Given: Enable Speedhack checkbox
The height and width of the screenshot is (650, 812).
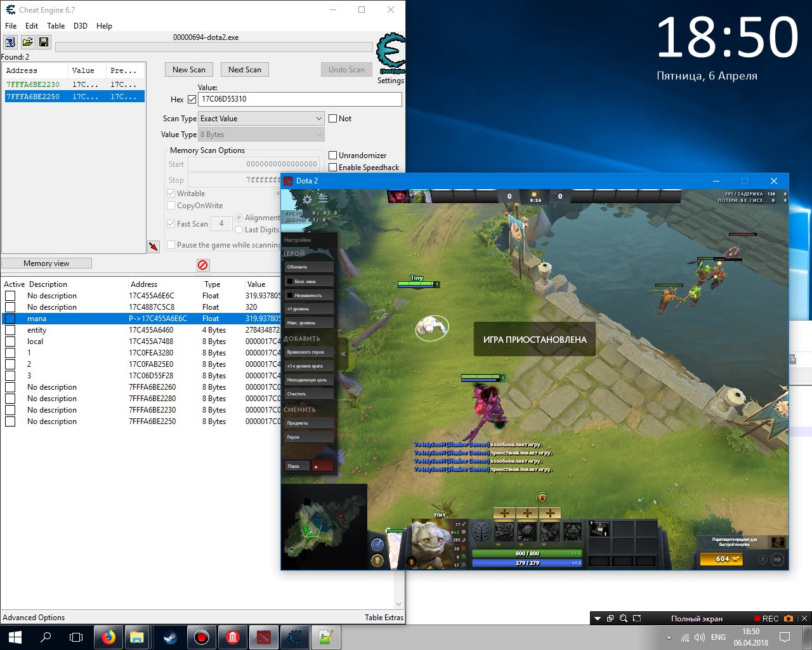Looking at the screenshot, I should [x=332, y=168].
